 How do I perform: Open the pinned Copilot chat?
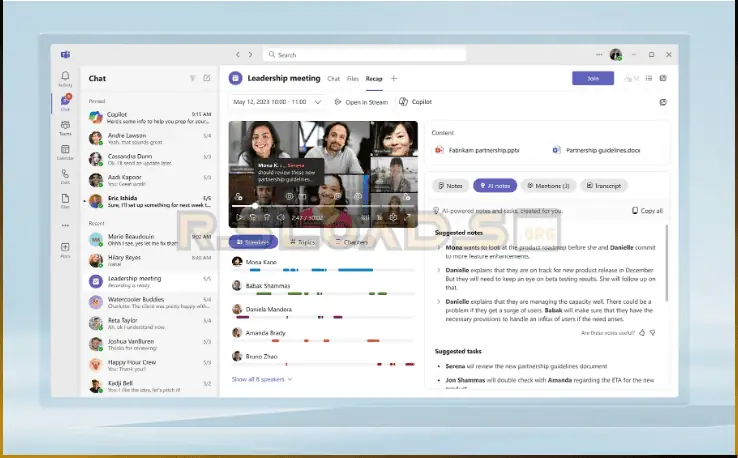click(150, 118)
